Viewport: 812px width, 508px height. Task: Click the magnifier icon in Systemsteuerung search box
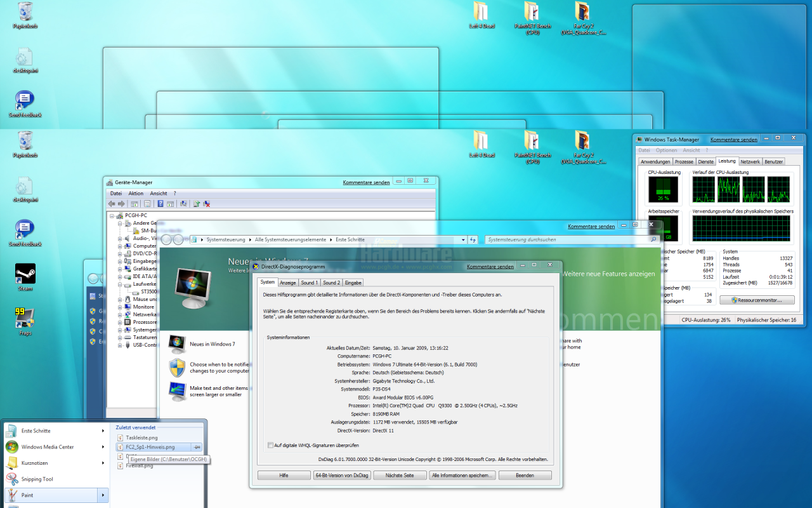[x=653, y=239]
